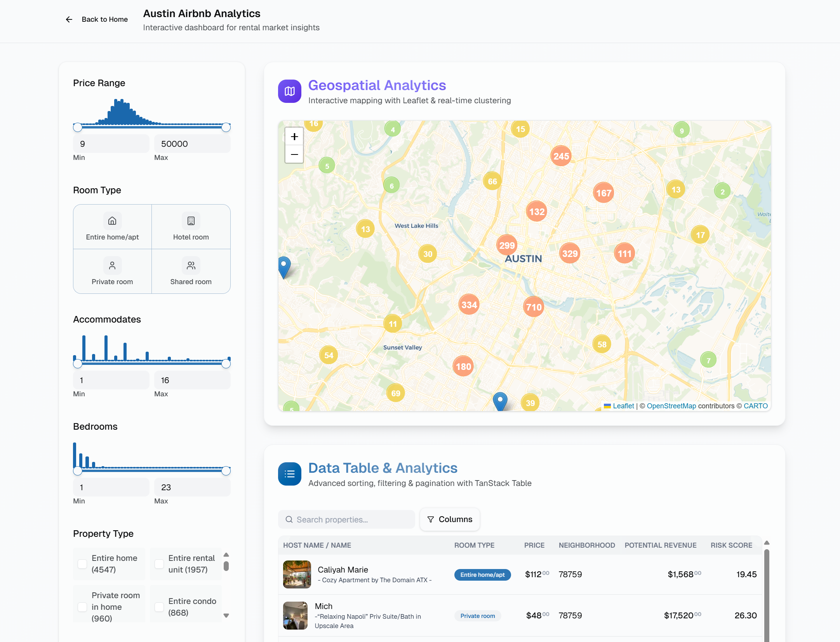Click the blue pin at map bottom
Image resolution: width=840 pixels, height=642 pixels.
(500, 401)
